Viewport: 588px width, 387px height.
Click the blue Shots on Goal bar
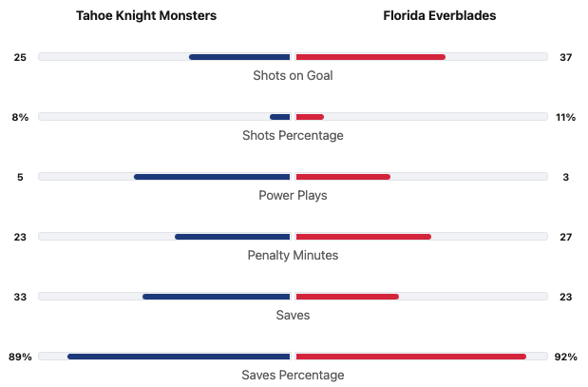click(x=239, y=57)
